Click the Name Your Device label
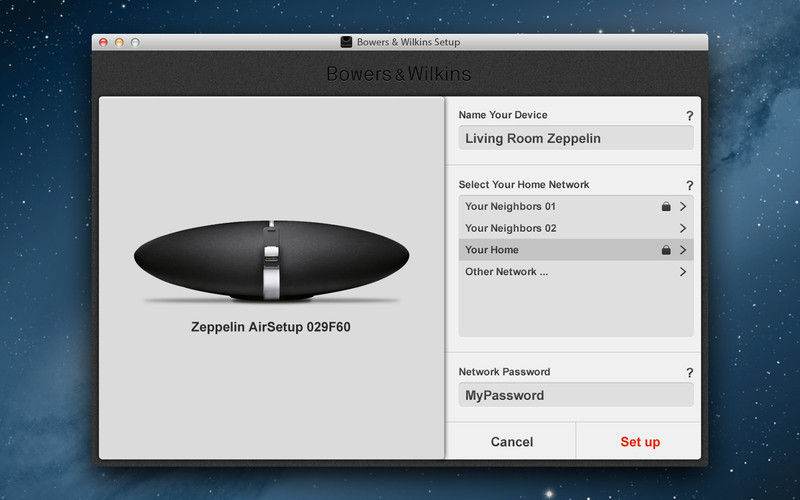800x500 pixels. point(503,115)
